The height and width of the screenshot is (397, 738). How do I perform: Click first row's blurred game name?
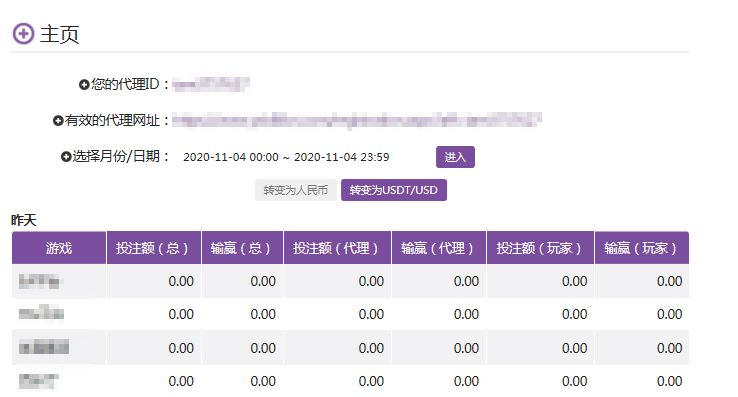click(39, 281)
